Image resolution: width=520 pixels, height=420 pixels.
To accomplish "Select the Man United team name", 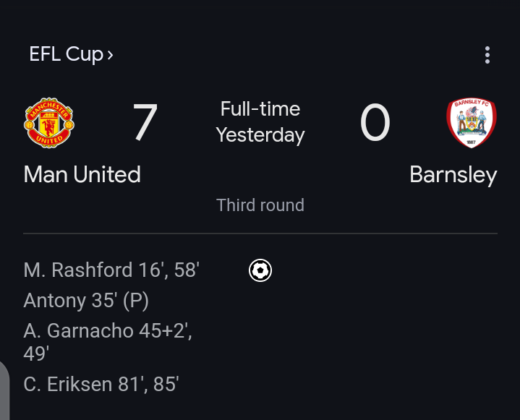I will coord(82,174).
